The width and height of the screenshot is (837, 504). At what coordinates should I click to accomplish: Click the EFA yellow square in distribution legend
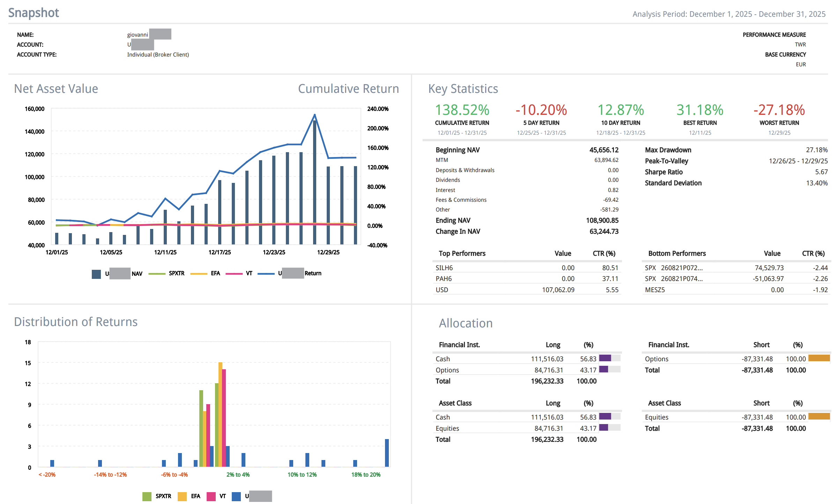coord(182,496)
